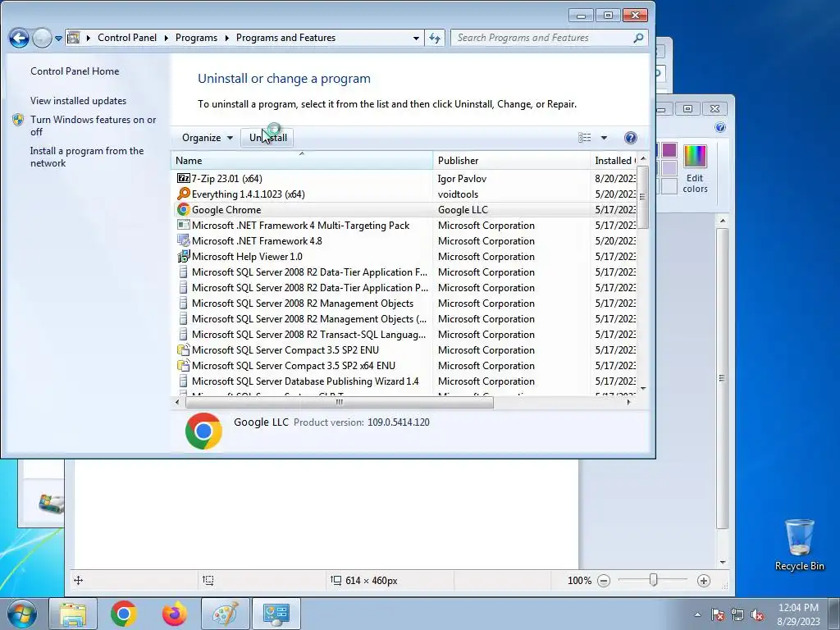This screenshot has height=630, width=840.
Task: Click the Chrome icon in program list
Action: (x=183, y=209)
